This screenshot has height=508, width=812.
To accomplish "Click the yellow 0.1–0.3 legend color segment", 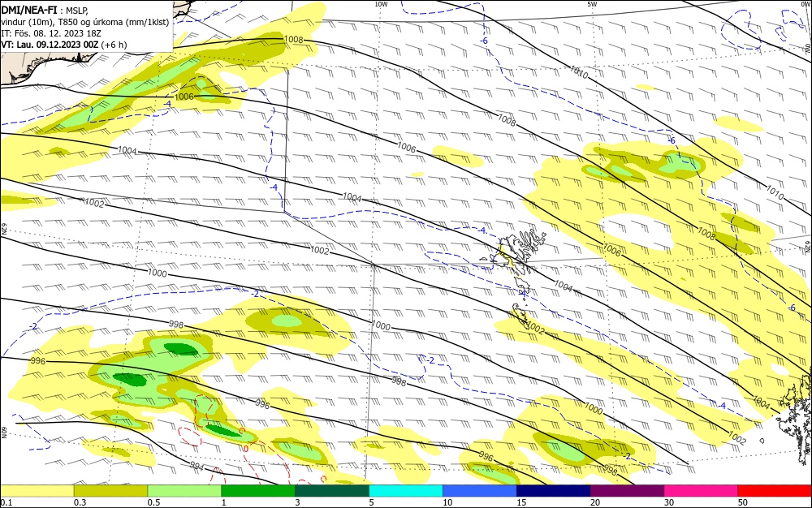I will 37,491.
